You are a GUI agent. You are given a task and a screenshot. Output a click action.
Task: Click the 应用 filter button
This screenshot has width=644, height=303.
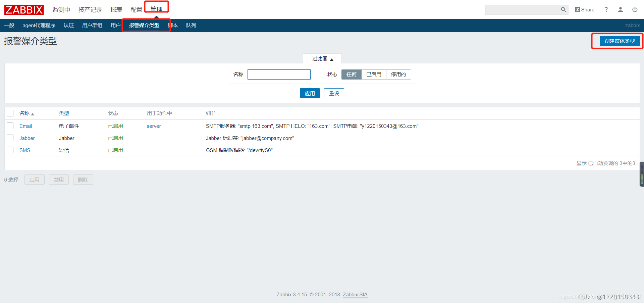tap(310, 93)
